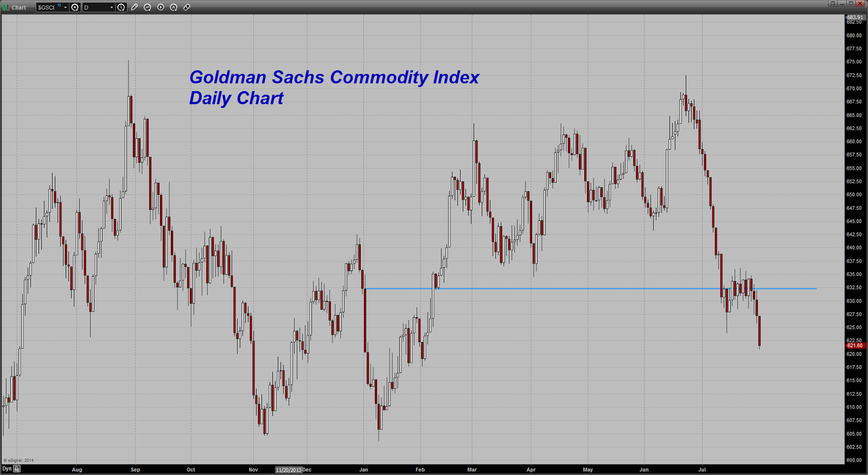This screenshot has height=475, width=868.
Task: Click the link windows icon
Action: tap(187, 7)
